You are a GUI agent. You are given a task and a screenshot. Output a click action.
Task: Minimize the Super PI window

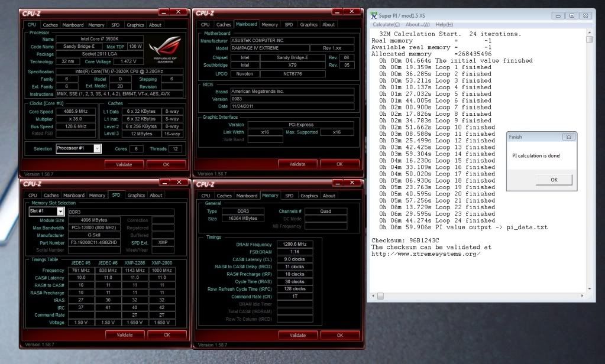[558, 16]
